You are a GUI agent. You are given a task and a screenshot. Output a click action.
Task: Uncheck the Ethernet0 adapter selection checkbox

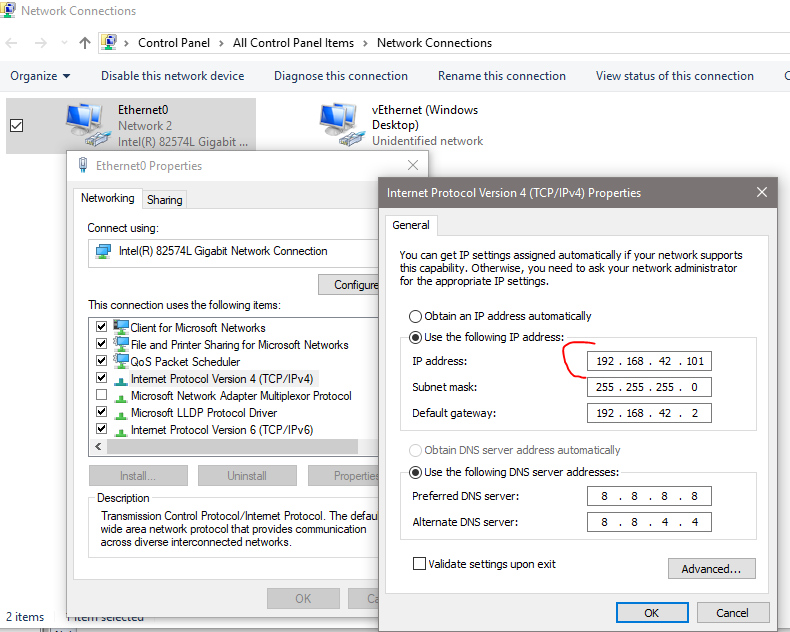click(17, 125)
